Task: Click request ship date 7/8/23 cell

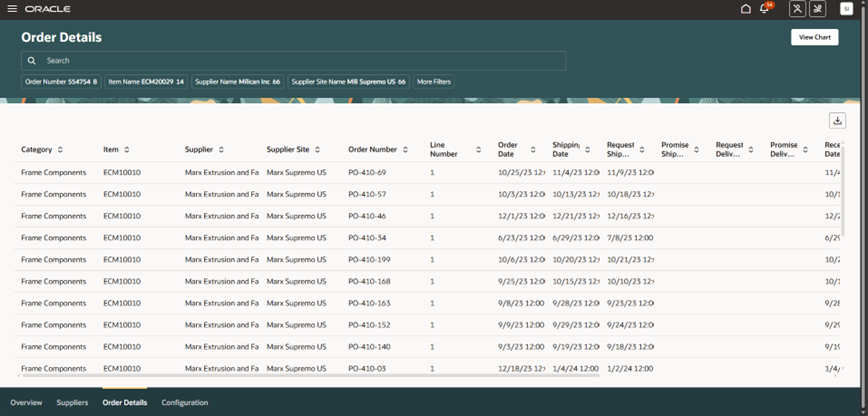Action: (630, 238)
